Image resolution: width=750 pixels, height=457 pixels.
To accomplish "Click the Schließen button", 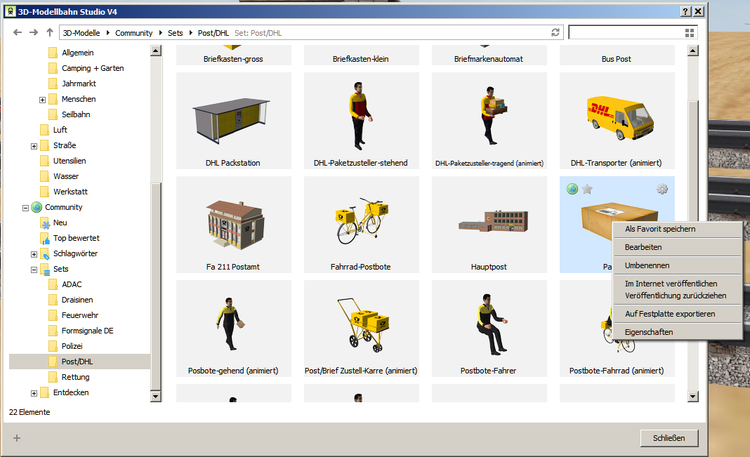I will tap(669, 438).
